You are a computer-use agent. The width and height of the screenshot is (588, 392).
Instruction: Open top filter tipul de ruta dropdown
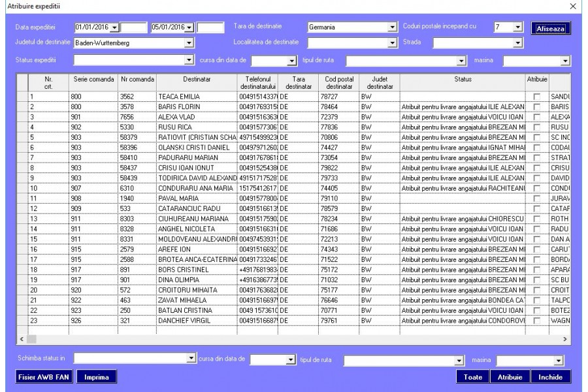(x=461, y=61)
